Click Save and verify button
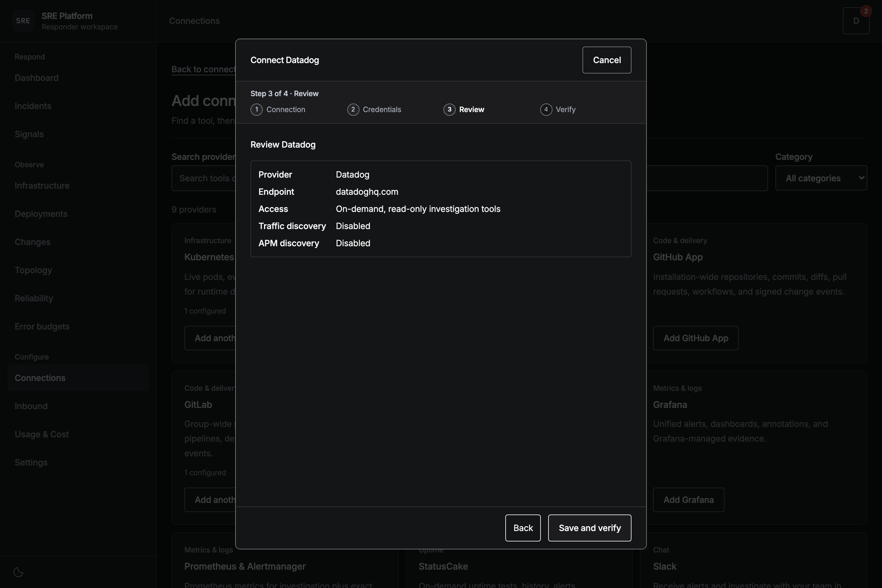 (x=590, y=528)
